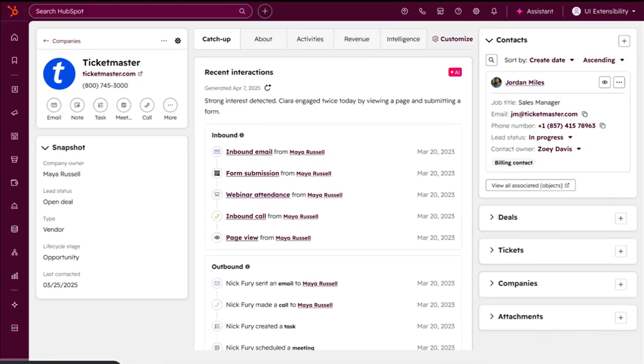Viewport: 644px width, 364px height.
Task: Add an attachment with the plus button
Action: 620,318
